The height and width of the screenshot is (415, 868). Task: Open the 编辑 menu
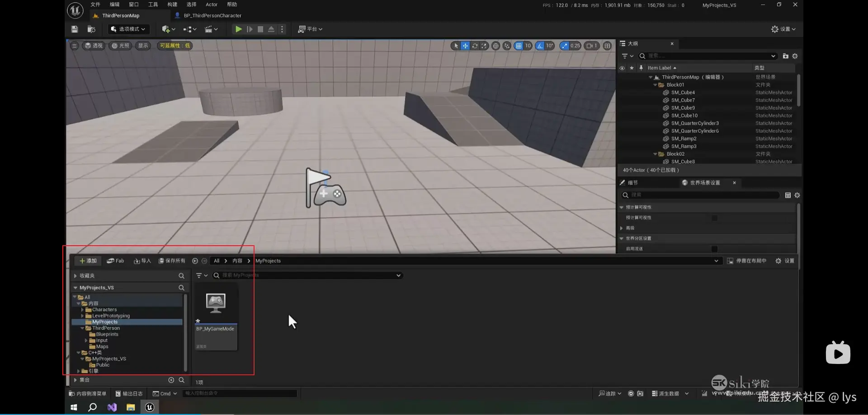pos(114,5)
